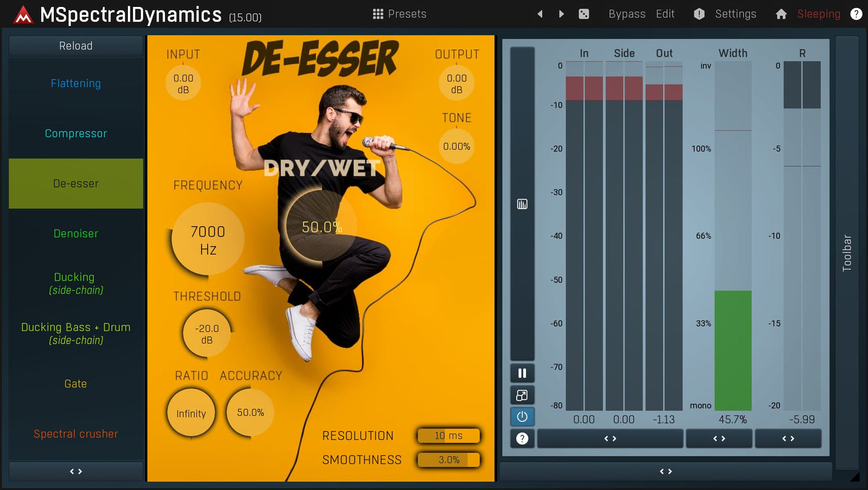
Task: Open the home icon in title bar
Action: click(x=781, y=14)
